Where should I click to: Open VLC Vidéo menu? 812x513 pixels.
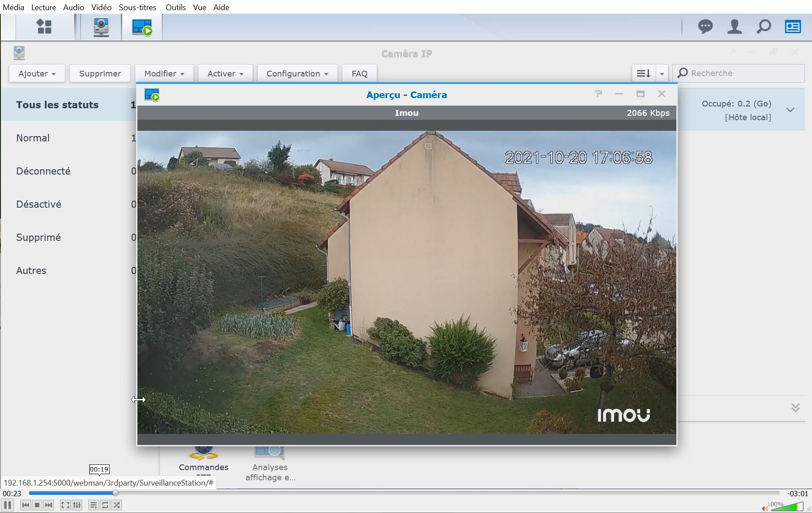click(x=102, y=7)
